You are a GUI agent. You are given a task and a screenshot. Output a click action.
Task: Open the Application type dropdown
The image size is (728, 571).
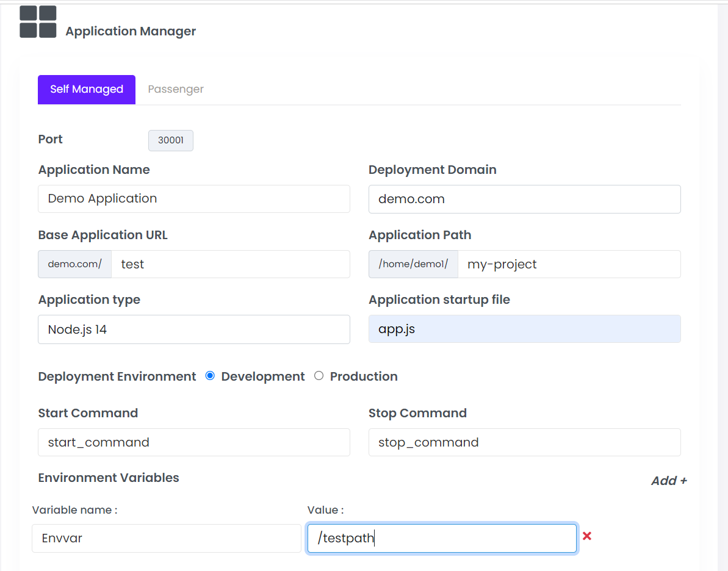(194, 329)
